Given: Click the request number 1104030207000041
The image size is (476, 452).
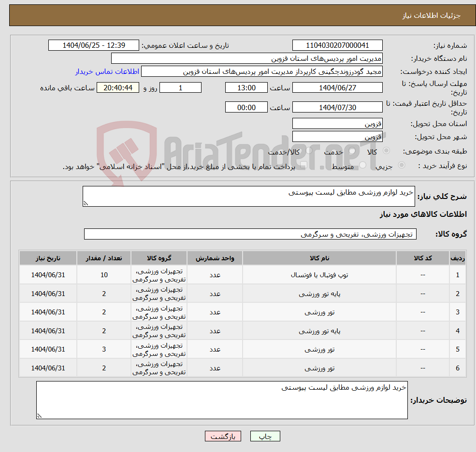Looking at the screenshot, I should [337, 45].
